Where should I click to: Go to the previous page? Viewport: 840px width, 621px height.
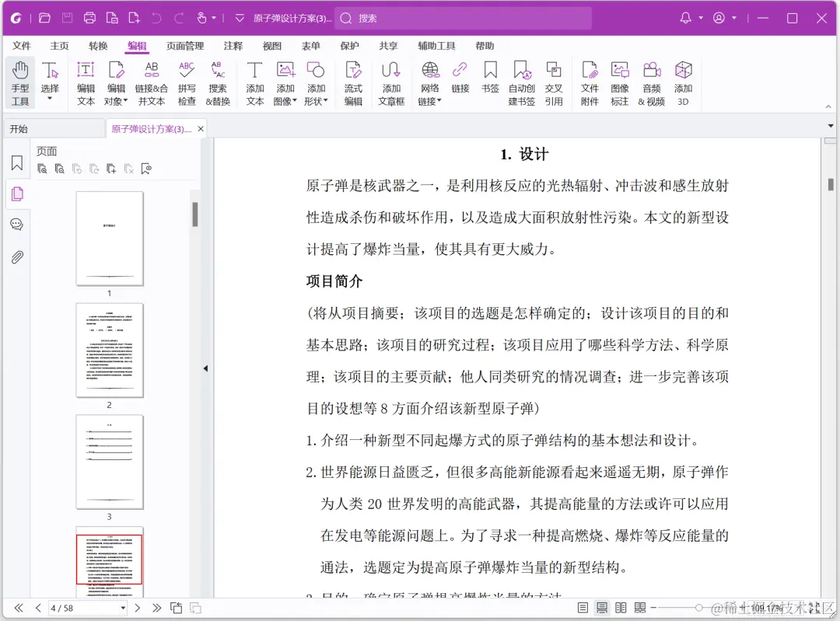tap(38, 608)
